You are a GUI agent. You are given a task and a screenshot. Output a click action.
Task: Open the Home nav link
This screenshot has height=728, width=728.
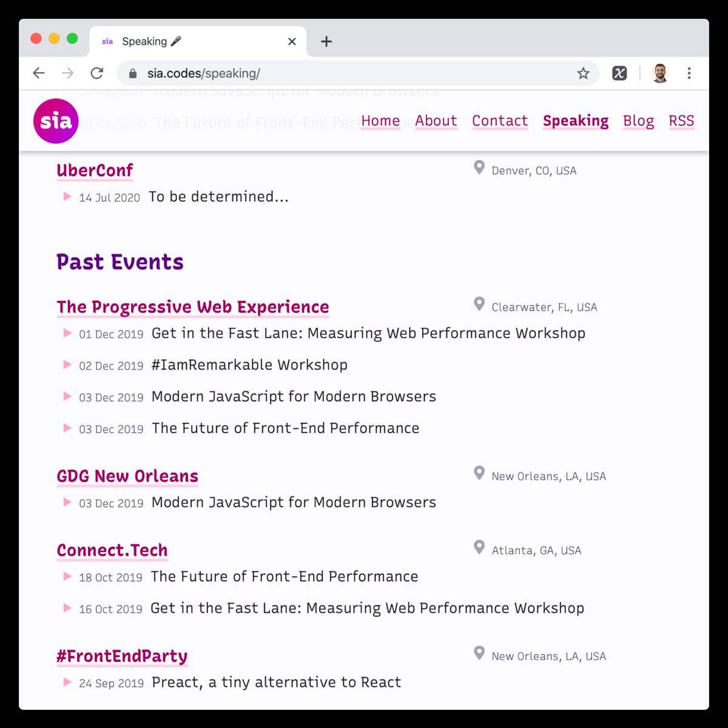point(380,121)
